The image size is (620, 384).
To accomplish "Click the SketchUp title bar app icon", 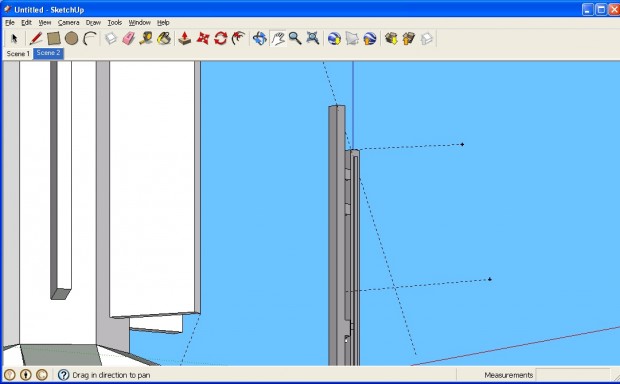I will point(7,9).
